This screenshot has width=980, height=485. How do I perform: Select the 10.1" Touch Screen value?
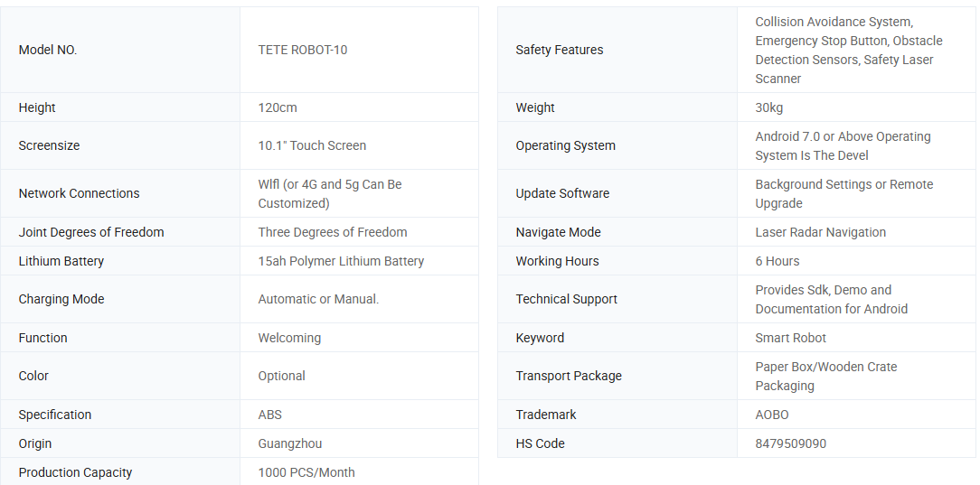pyautogui.click(x=312, y=145)
